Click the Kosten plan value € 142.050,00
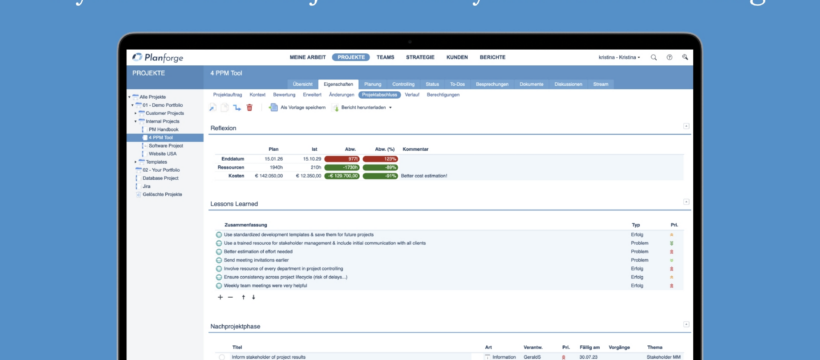 (x=269, y=176)
